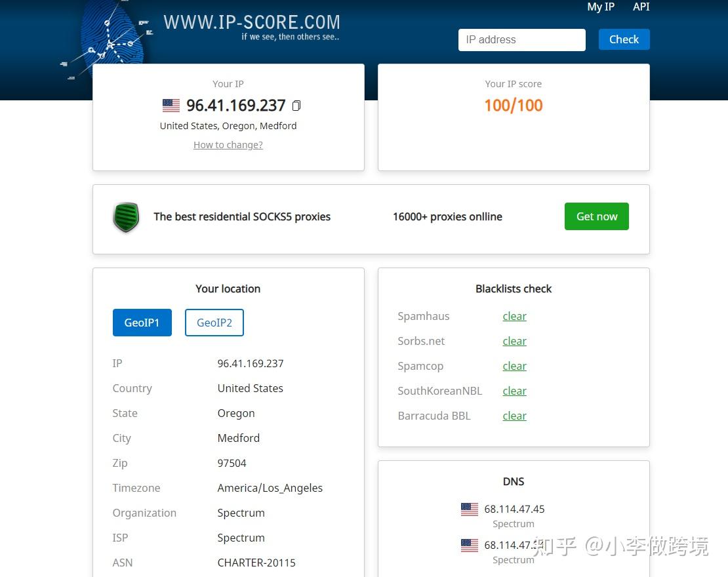Click the IP row value 96.41.169.237
Screen dimensions: 728x577
pos(251,363)
